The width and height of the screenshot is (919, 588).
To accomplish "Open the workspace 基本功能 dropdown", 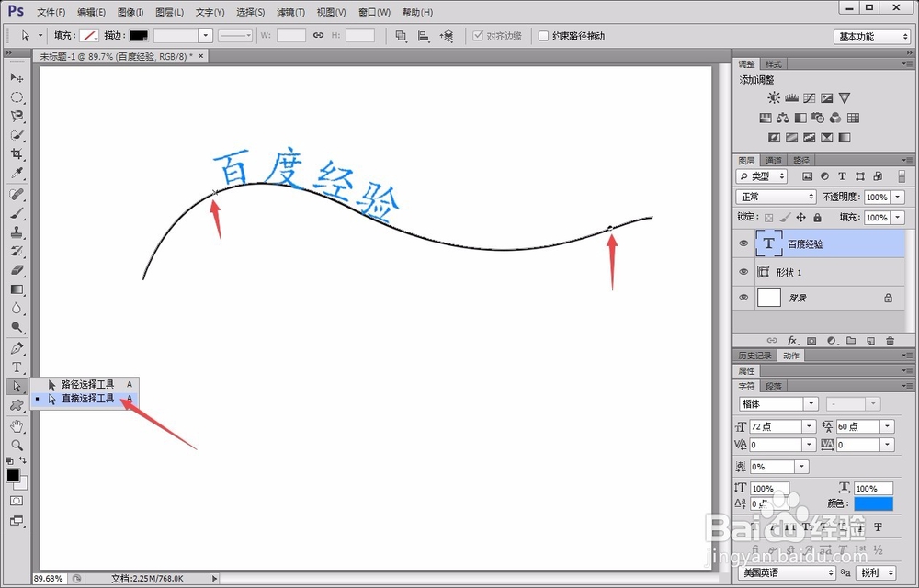I will [x=872, y=37].
